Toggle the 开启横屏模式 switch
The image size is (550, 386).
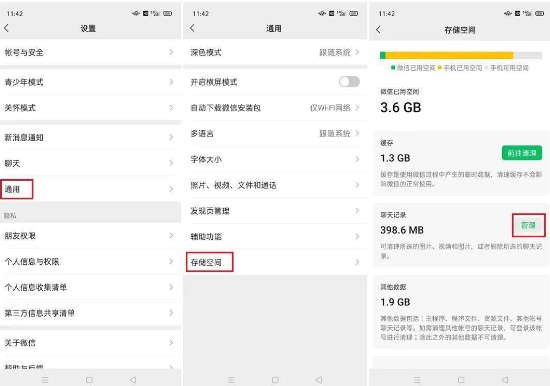[349, 82]
